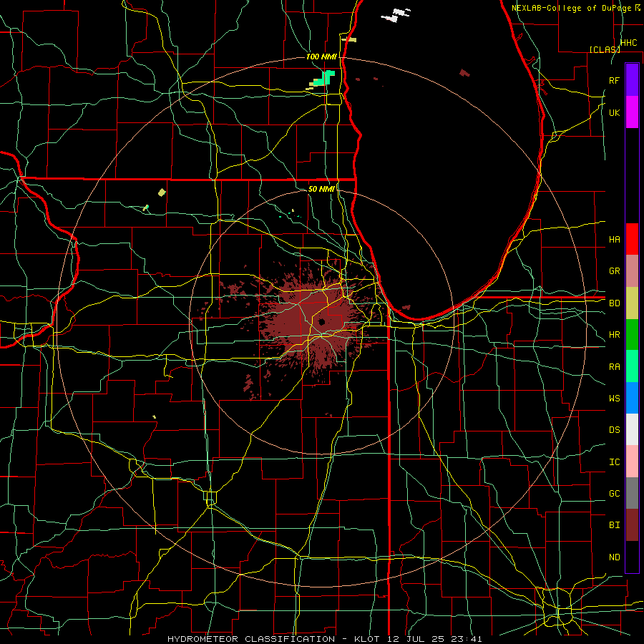
Task: Click the 'IC' legend label
Action: [x=614, y=462]
